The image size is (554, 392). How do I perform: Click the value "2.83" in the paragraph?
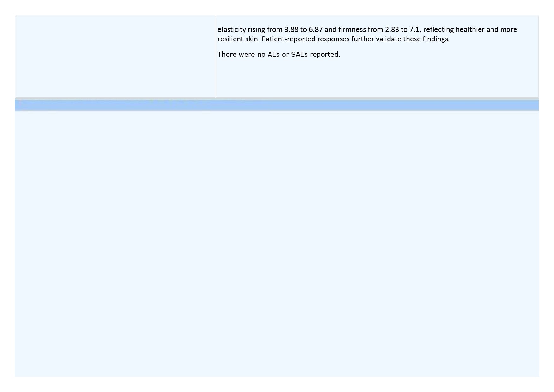pyautogui.click(x=392, y=30)
